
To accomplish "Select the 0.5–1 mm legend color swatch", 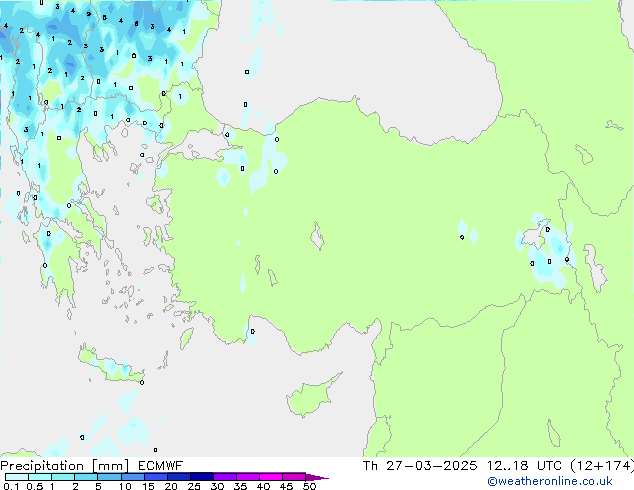I will coord(40,477).
